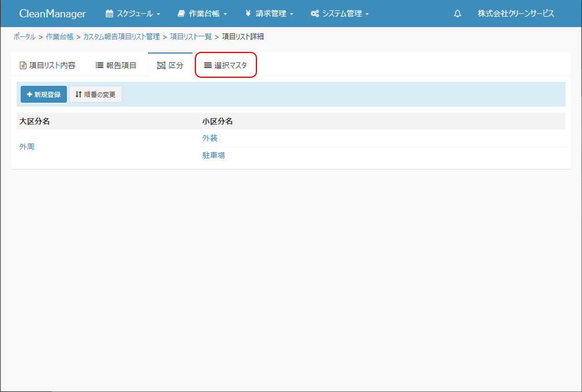Navigate to カスタム報告項目リスト管理 breadcrumb
This screenshot has width=582, height=392.
[121, 37]
